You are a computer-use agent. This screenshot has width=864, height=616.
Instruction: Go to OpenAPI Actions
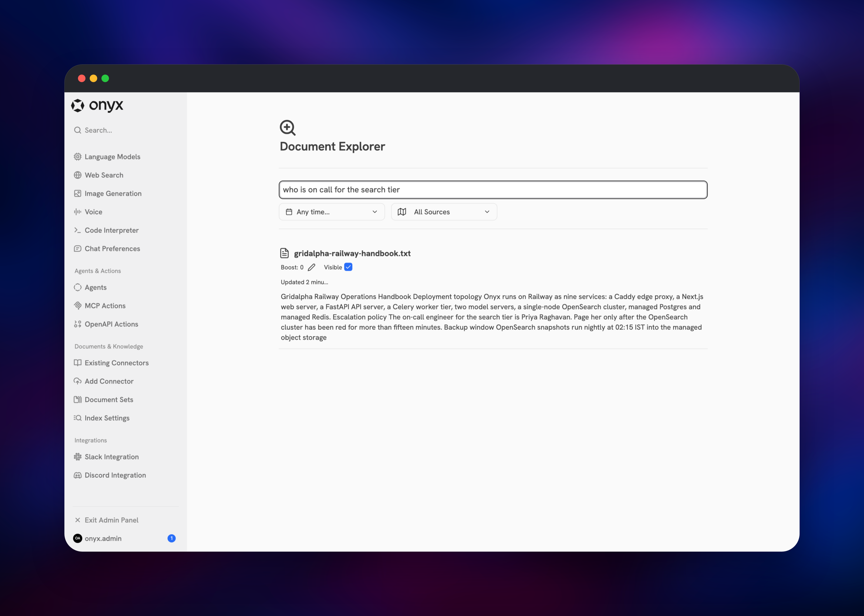point(126,324)
